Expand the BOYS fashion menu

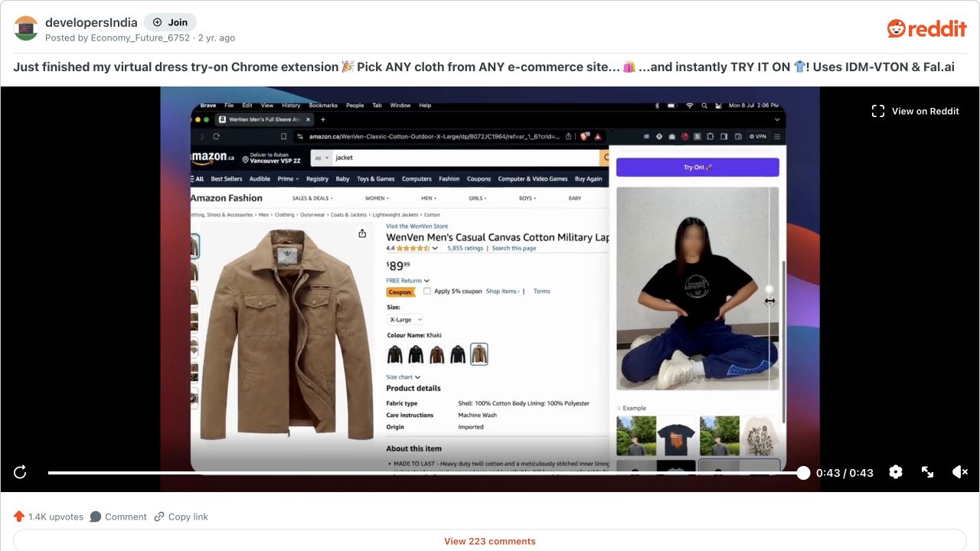[x=527, y=198]
